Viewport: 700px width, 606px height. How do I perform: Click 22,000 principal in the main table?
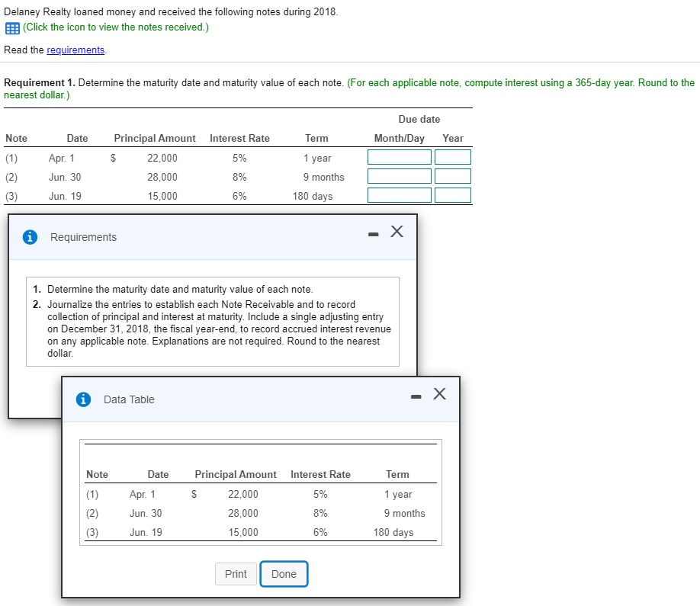(162, 158)
